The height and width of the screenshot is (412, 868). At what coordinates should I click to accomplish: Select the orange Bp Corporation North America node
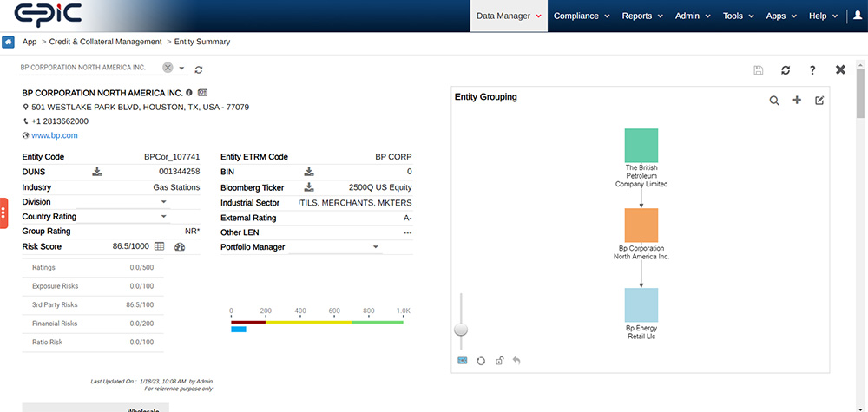point(641,225)
